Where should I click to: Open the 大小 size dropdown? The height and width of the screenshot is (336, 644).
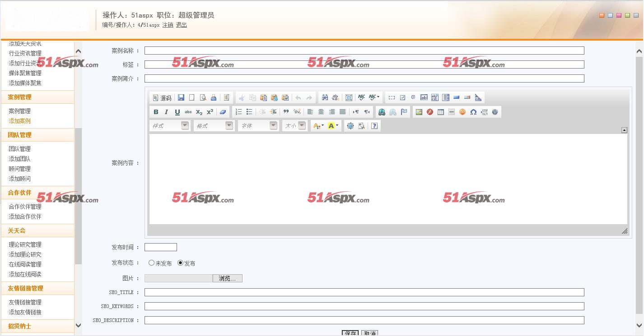295,126
